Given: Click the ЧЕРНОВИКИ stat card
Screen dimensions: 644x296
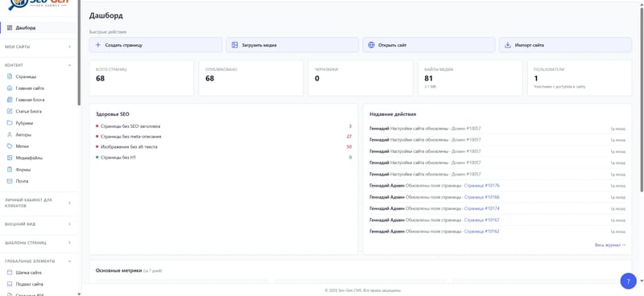Looking at the screenshot, I should pyautogui.click(x=361, y=78).
